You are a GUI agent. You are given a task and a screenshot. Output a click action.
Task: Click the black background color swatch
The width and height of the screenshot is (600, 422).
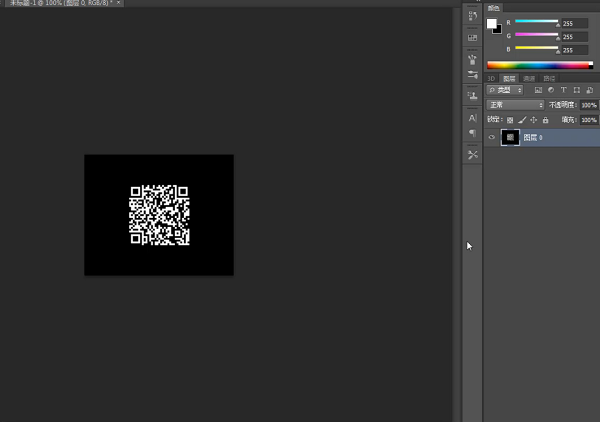(499, 31)
